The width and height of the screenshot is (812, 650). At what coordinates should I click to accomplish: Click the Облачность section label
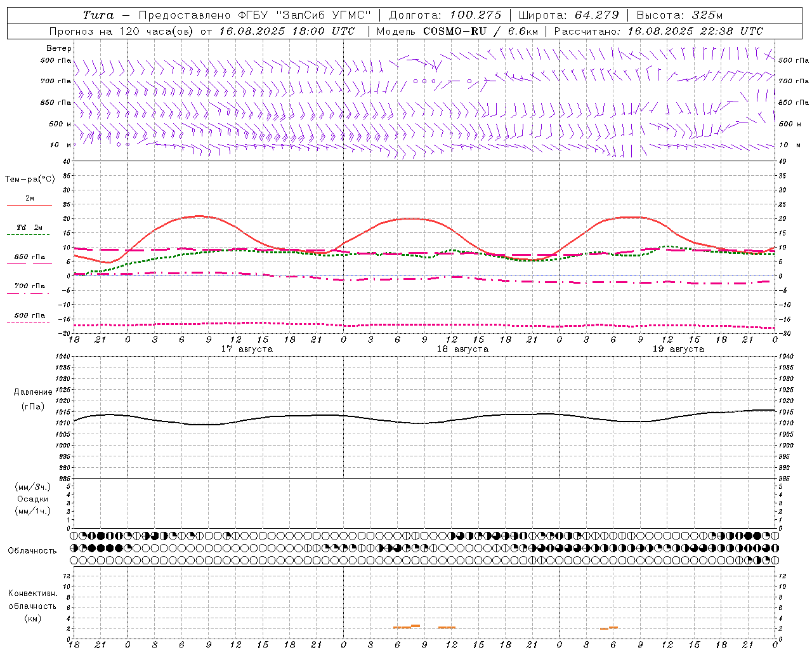pyautogui.click(x=32, y=550)
